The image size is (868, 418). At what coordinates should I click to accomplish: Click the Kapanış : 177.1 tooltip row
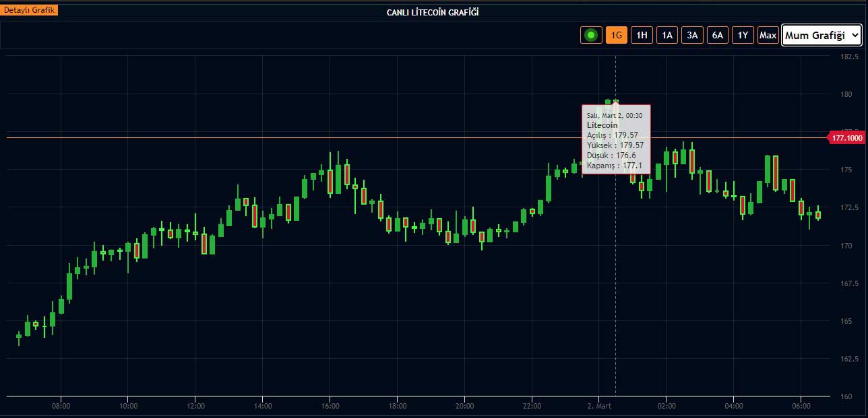(x=614, y=166)
